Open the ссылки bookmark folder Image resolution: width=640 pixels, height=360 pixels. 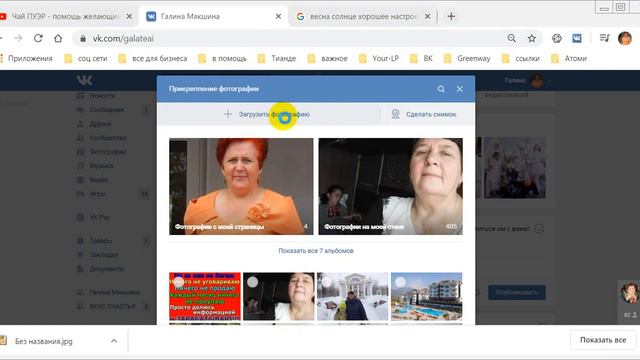pyautogui.click(x=521, y=58)
